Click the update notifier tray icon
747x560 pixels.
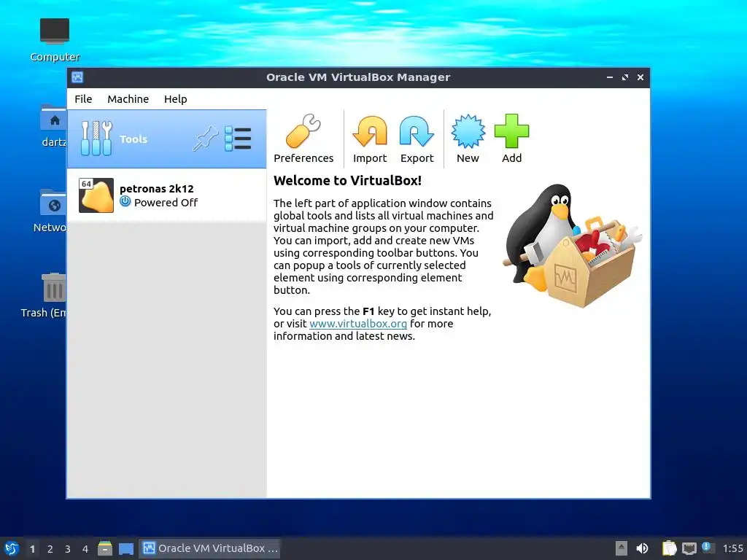click(708, 548)
